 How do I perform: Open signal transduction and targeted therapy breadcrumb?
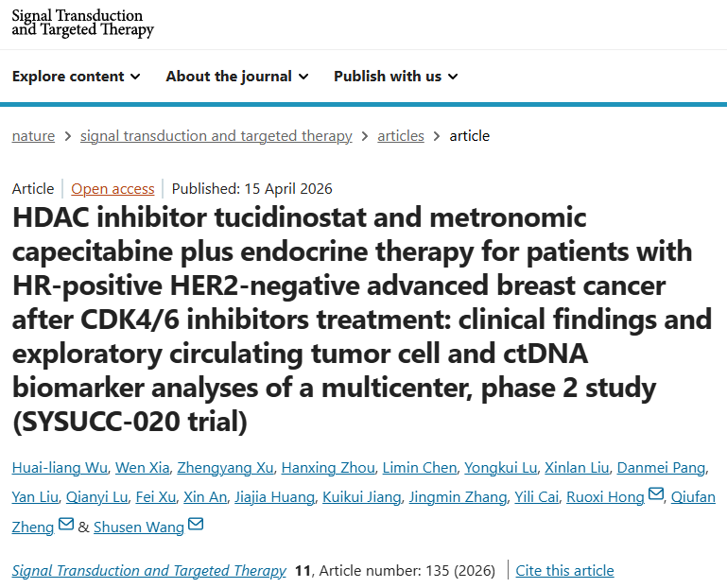216,136
